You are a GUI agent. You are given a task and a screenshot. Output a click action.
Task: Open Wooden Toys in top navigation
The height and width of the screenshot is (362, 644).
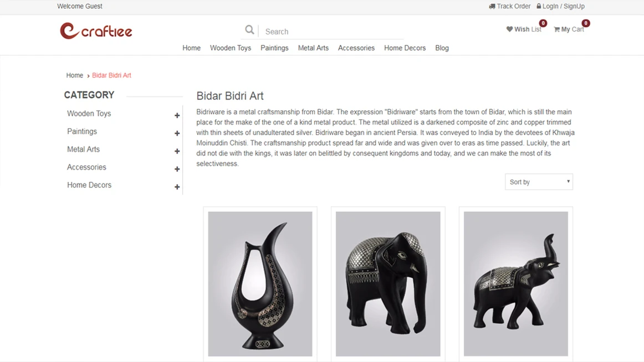[x=231, y=48]
